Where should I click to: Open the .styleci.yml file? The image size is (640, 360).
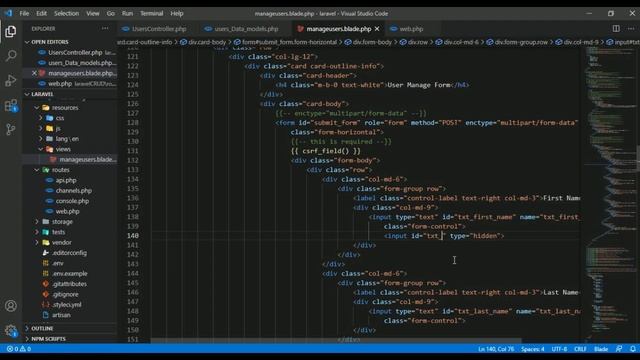(x=67, y=304)
